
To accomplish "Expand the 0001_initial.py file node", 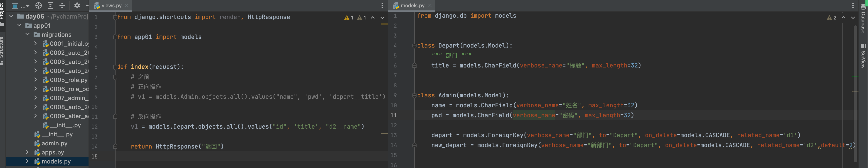I will click(x=35, y=43).
